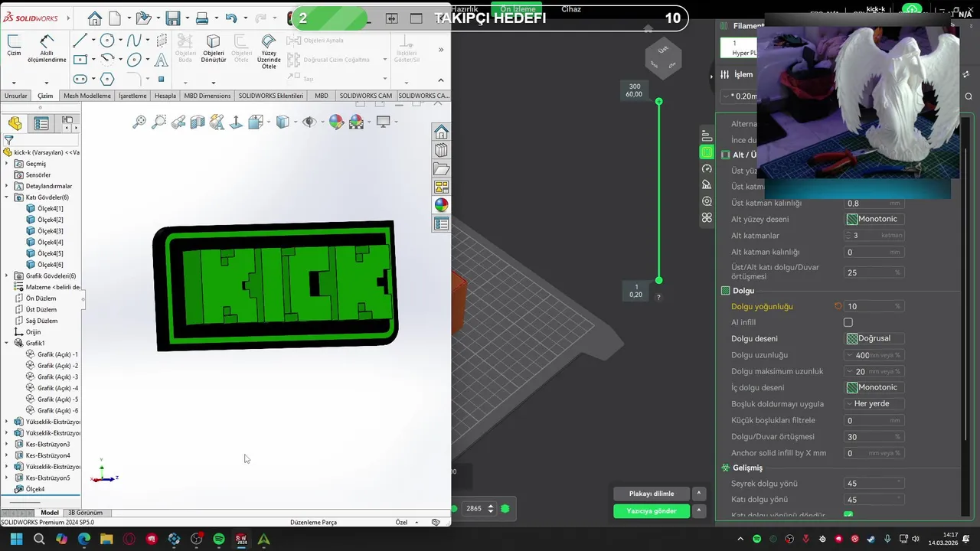Open the Alt yüzey deseni dropdown

(x=874, y=219)
